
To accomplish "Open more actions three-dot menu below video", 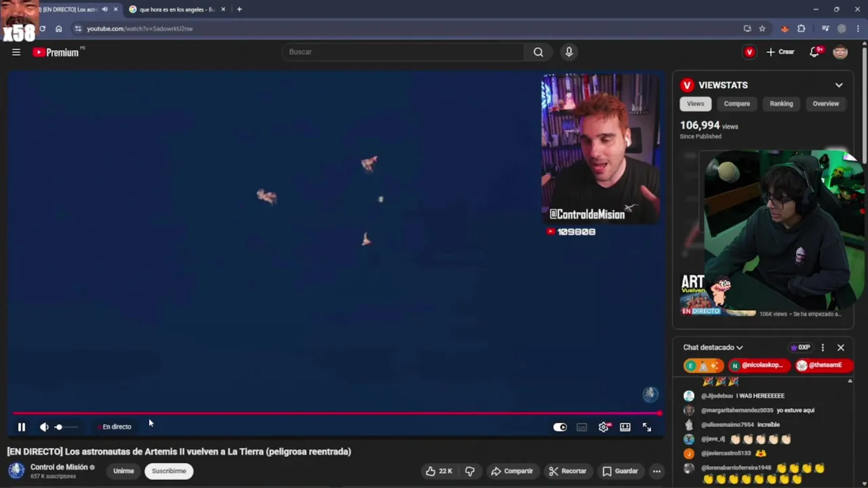I will click(x=656, y=471).
